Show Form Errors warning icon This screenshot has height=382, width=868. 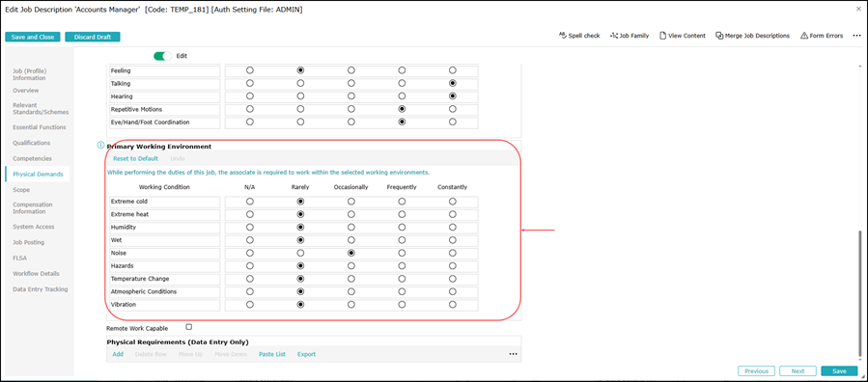click(803, 36)
